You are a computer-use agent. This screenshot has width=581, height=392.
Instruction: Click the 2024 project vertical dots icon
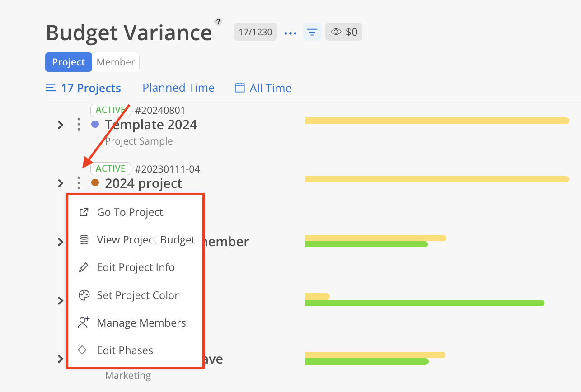tap(79, 183)
